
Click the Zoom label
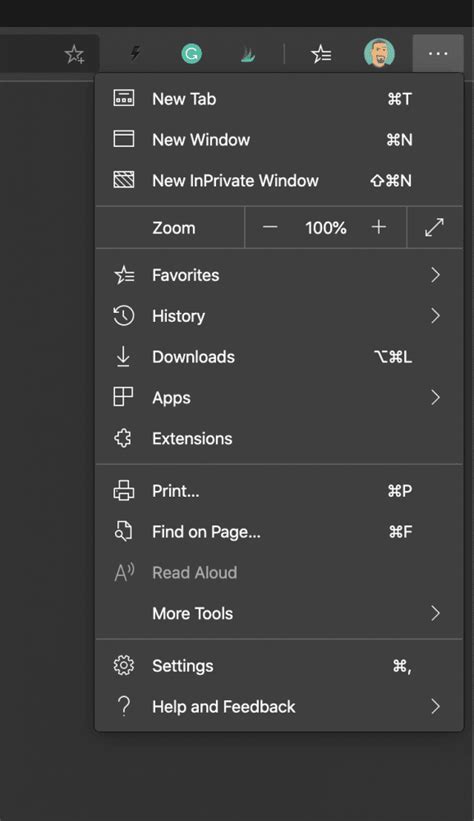[x=174, y=228]
